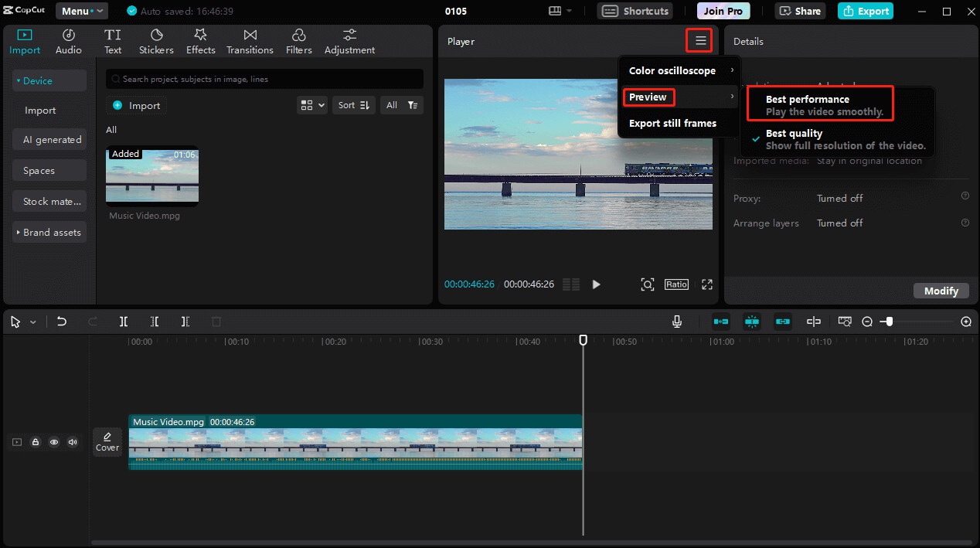Delete the selected clip
The width and height of the screenshot is (980, 548).
216,322
